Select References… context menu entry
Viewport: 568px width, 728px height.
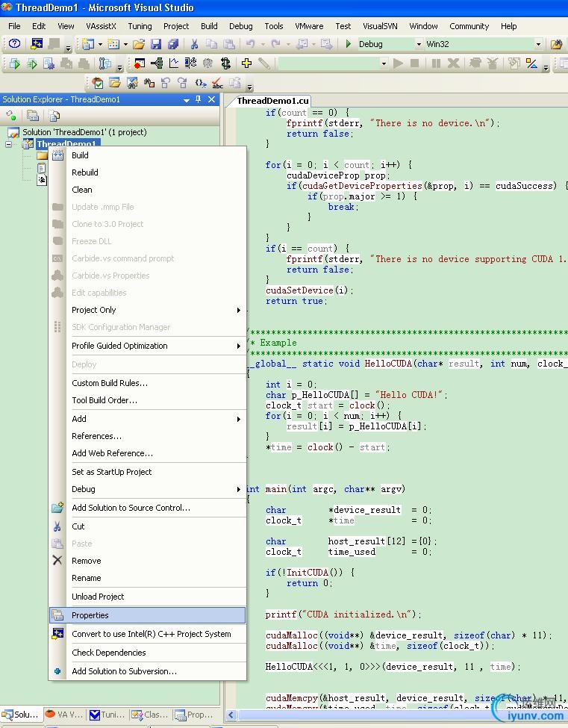pyautogui.click(x=147, y=436)
